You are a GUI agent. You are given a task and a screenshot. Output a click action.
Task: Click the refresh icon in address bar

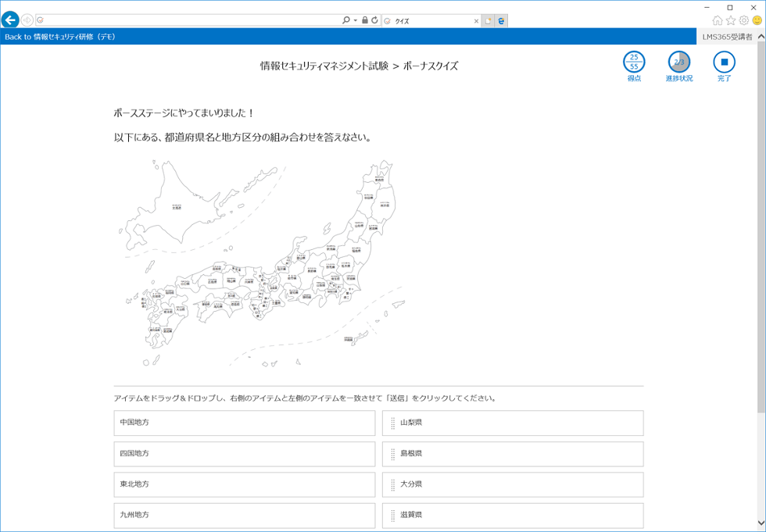tap(375, 20)
